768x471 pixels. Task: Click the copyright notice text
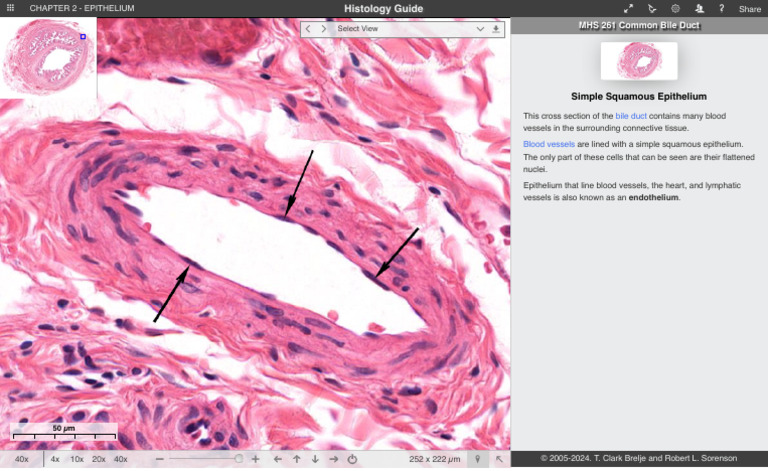(x=639, y=459)
